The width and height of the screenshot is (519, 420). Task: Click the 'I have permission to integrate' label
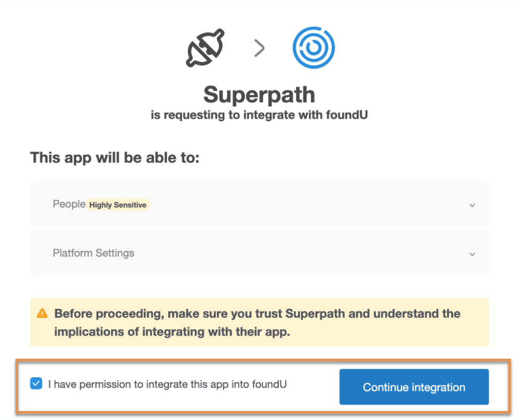[x=167, y=384]
